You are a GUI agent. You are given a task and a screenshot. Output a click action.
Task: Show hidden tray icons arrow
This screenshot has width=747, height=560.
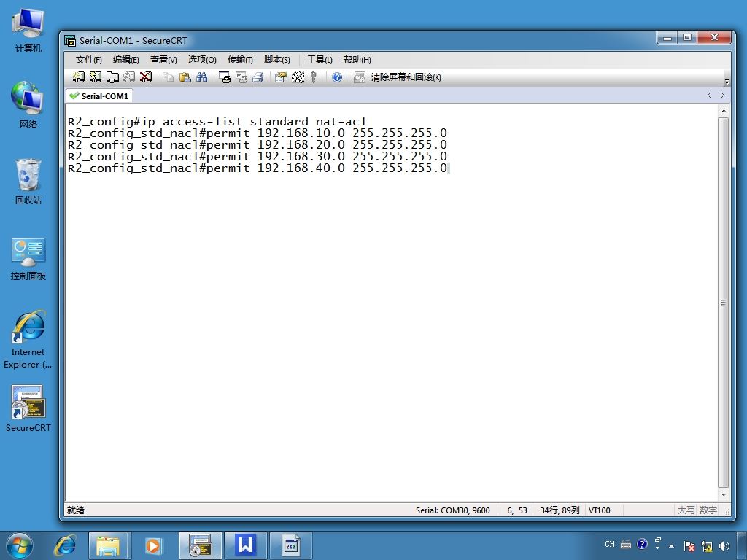671,546
